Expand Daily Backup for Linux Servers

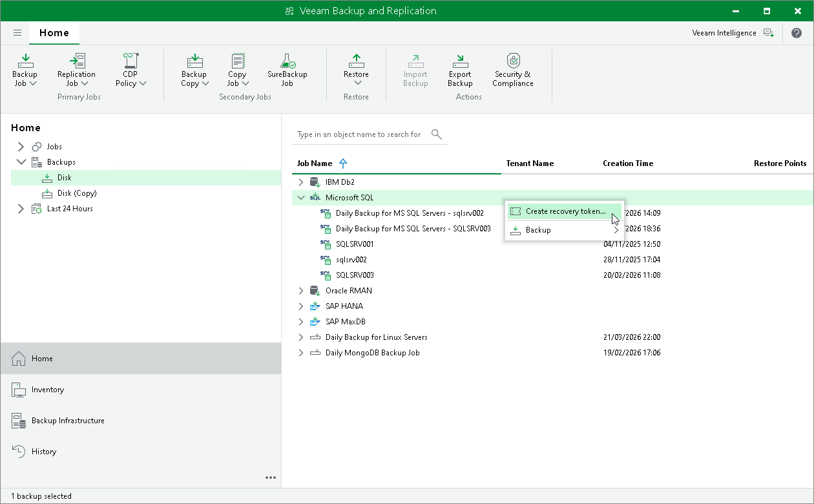301,337
